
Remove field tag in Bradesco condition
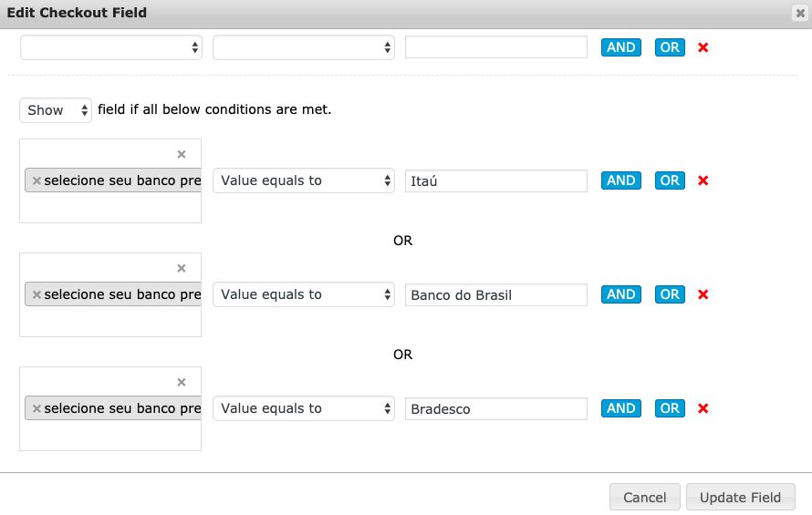(x=36, y=408)
